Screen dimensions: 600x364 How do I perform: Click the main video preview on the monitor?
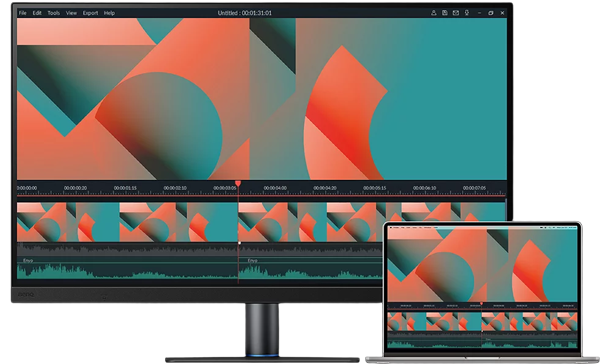[262, 99]
